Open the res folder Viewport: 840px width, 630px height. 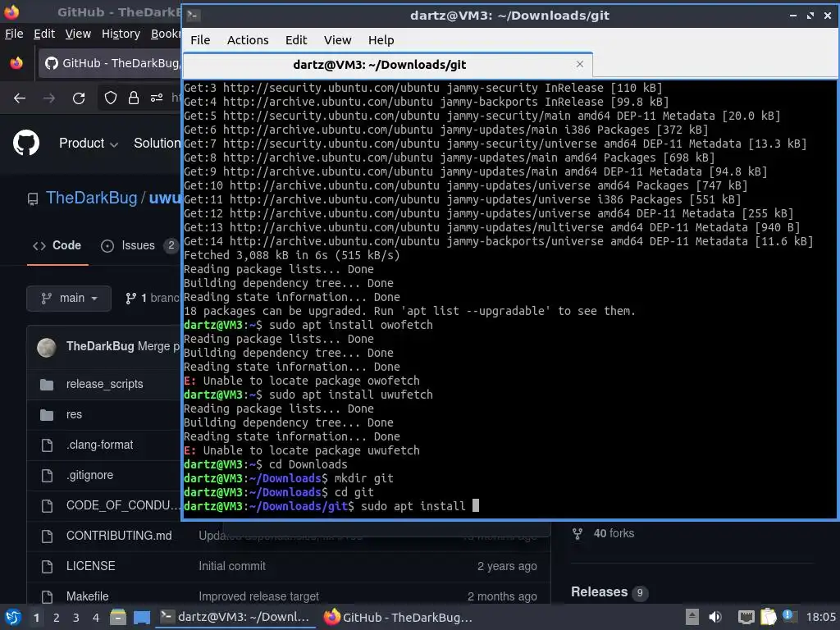74,414
